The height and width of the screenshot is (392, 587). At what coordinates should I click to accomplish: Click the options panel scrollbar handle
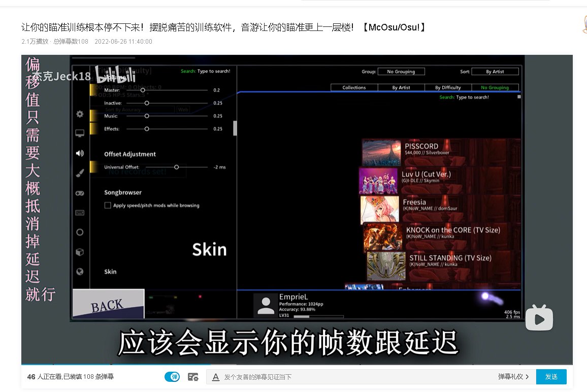point(235,128)
